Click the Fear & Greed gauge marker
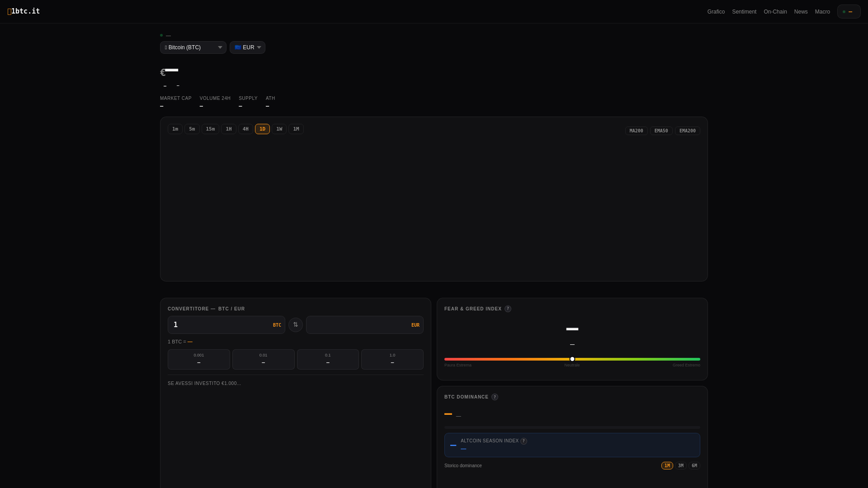 click(572, 359)
